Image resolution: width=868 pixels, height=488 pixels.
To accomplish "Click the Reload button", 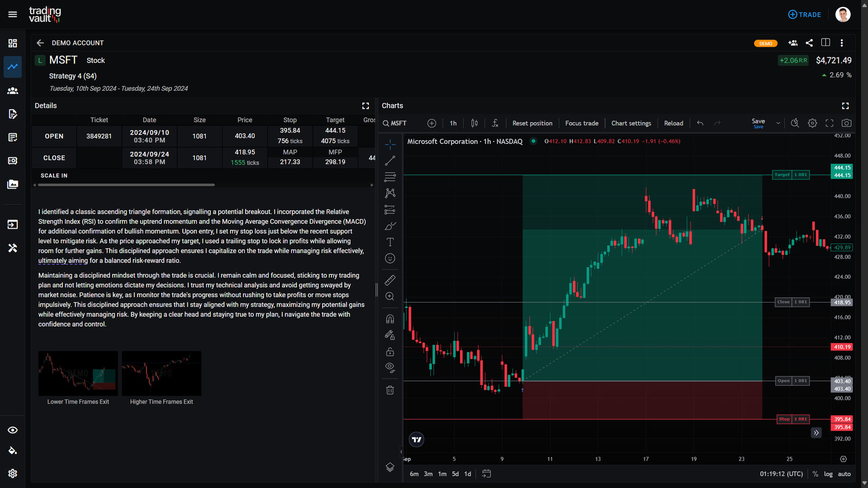I will tap(673, 123).
